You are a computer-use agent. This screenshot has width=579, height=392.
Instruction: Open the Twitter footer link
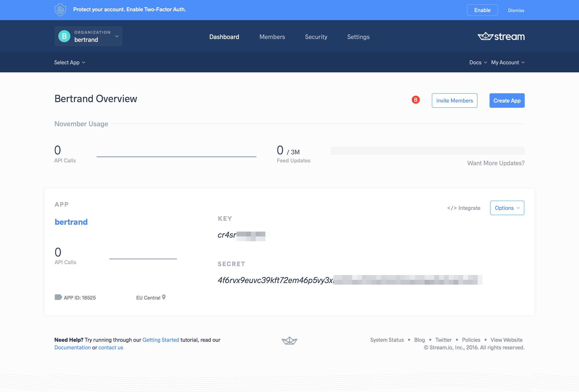pos(443,340)
